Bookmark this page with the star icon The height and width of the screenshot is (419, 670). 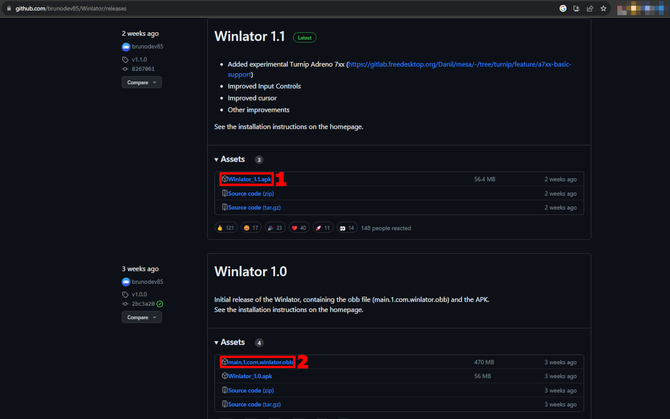[603, 9]
